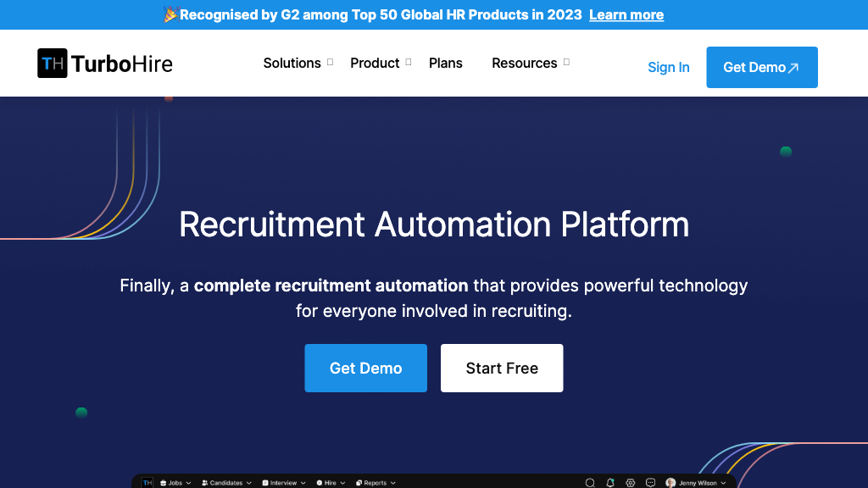868x488 pixels.
Task: Click the TH logo in app preview
Action: coord(147,483)
